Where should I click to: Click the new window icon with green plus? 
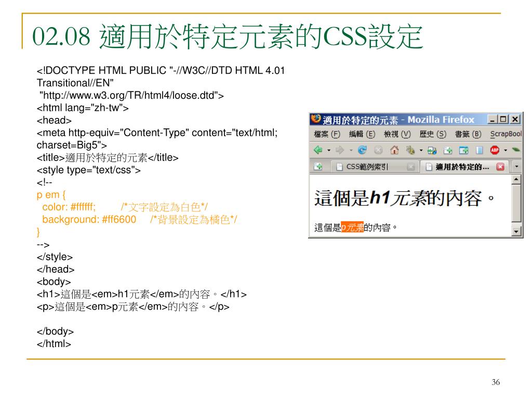[463, 150]
